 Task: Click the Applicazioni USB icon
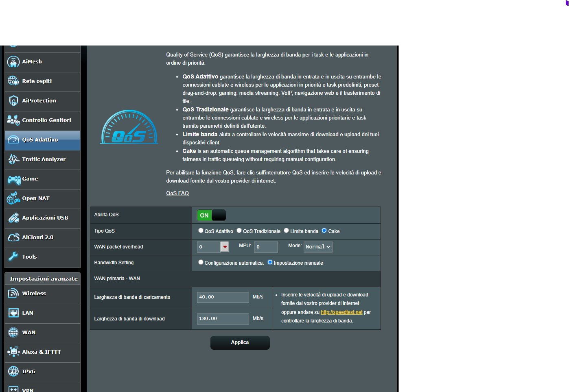[x=13, y=218]
